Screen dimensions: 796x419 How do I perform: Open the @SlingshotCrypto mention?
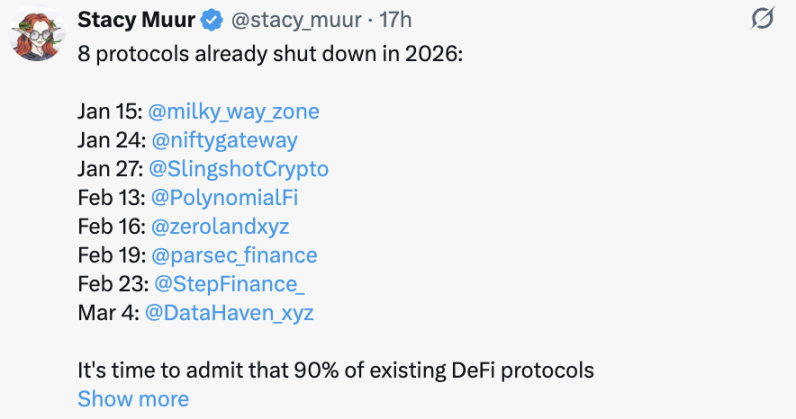coord(239,168)
